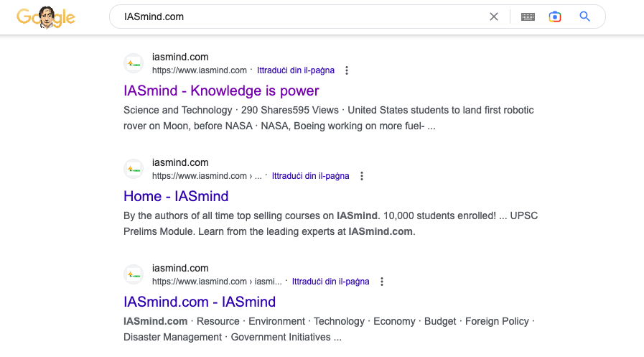This screenshot has width=644, height=357.
Task: Click the first result's iasmind favicon
Action: pos(134,63)
